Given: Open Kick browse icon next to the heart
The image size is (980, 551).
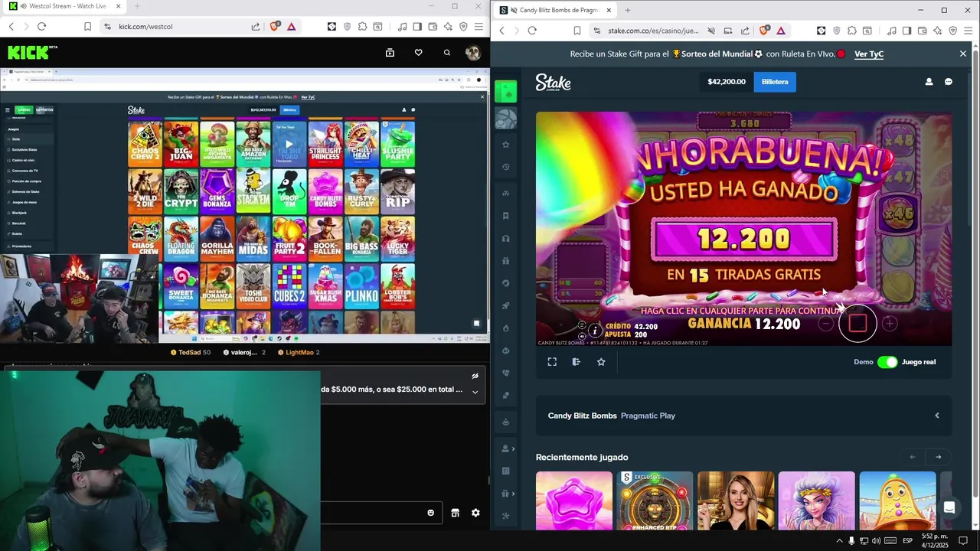Looking at the screenshot, I should (390, 53).
